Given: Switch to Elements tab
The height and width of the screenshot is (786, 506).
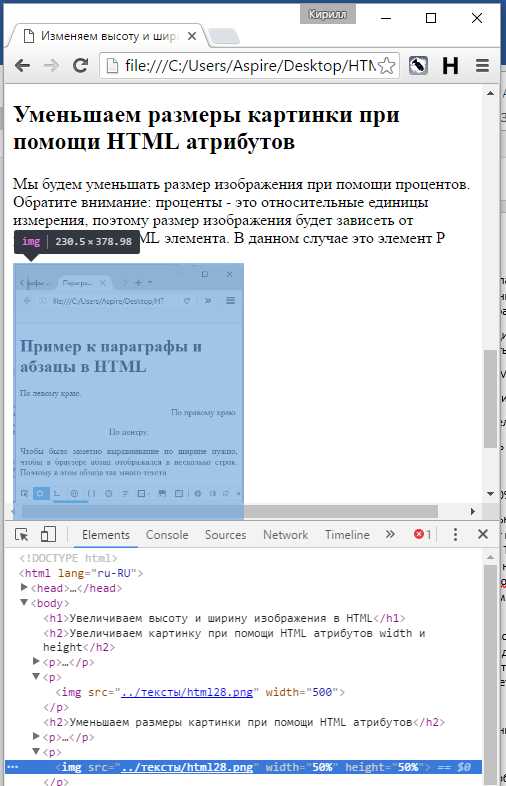Looking at the screenshot, I should tap(105, 535).
